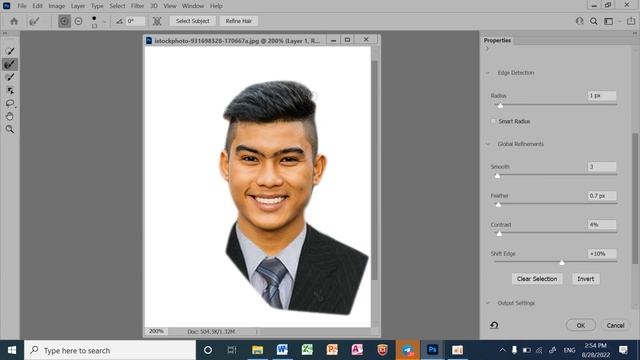Click the Home icon in options bar

pos(14,21)
